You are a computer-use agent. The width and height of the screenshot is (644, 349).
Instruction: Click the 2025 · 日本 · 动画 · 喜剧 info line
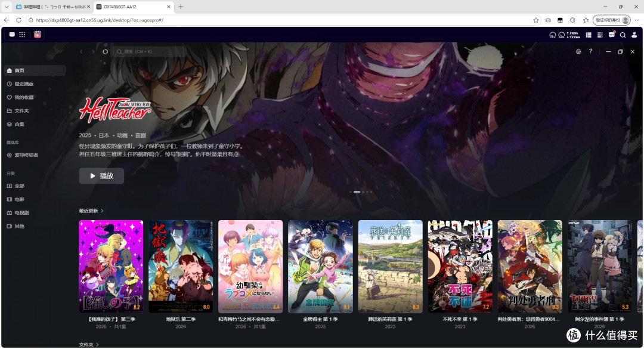113,135
